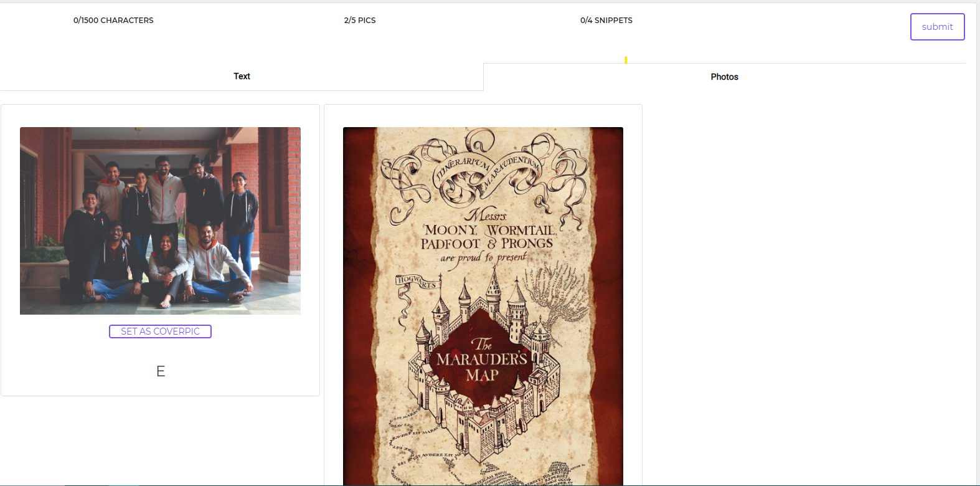The width and height of the screenshot is (980, 486).
Task: Switch to the Photos tab
Action: 724,77
